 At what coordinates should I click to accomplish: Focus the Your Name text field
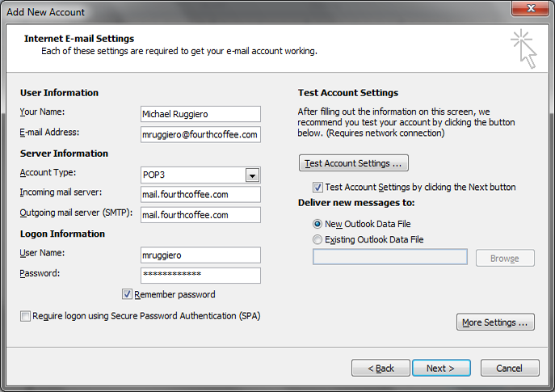pyautogui.click(x=200, y=114)
